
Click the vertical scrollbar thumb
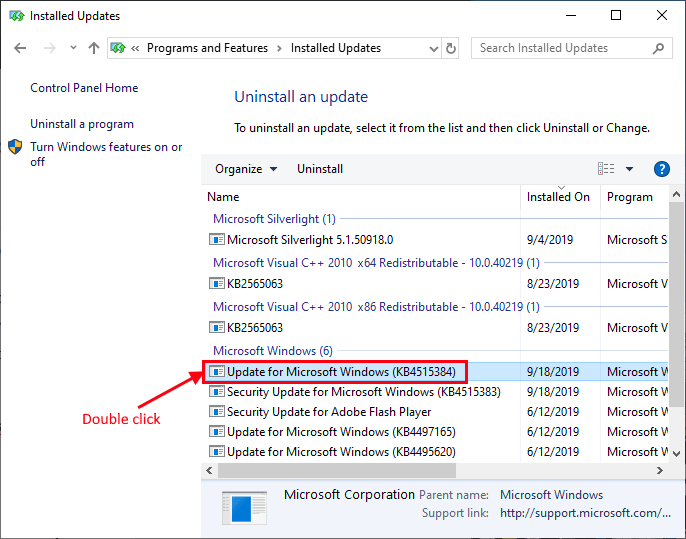pos(676,304)
